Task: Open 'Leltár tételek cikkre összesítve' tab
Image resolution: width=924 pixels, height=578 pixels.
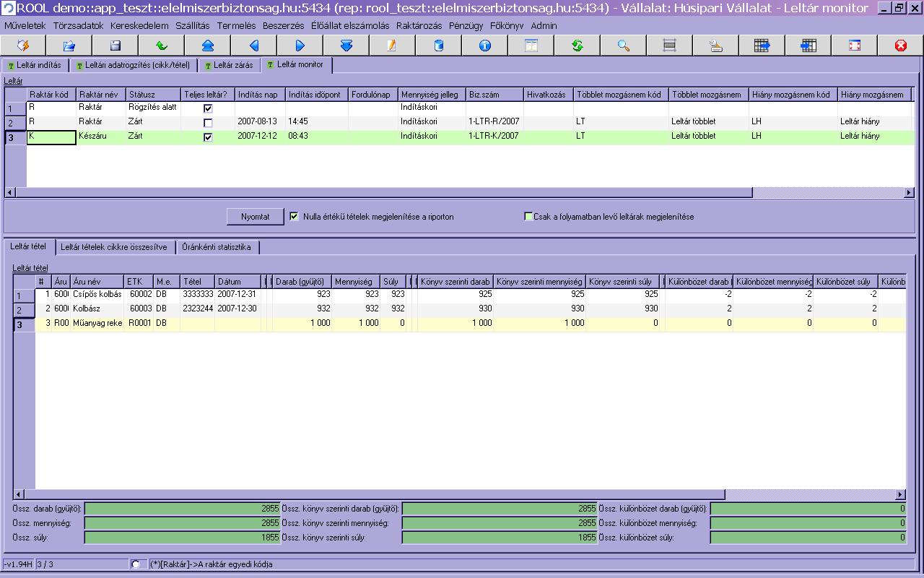Action: (114, 247)
